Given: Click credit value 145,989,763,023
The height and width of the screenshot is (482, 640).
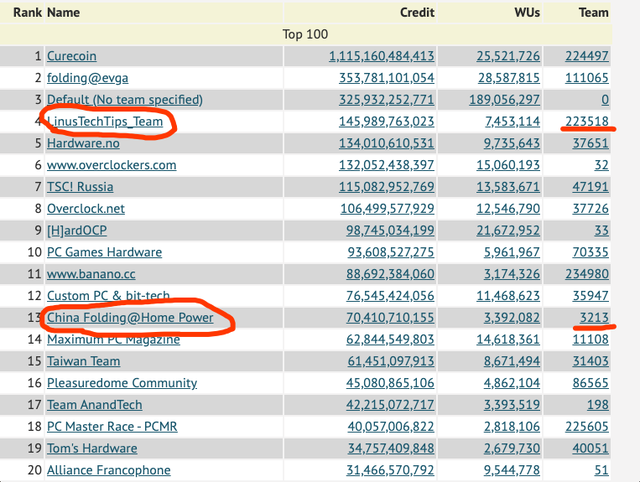Looking at the screenshot, I should (x=387, y=121).
